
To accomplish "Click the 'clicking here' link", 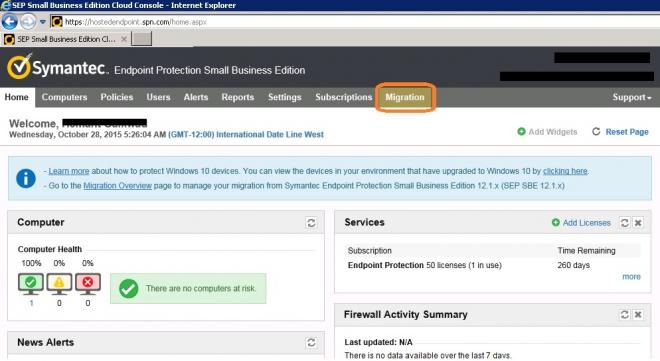I will coord(565,171).
